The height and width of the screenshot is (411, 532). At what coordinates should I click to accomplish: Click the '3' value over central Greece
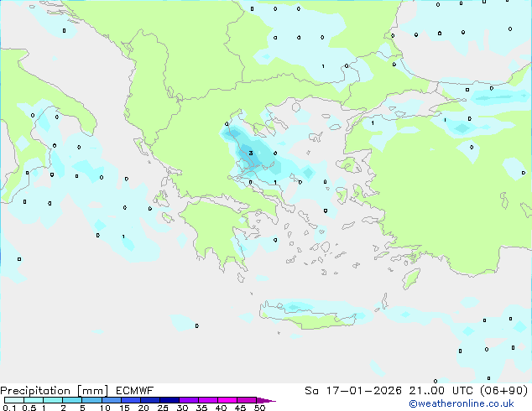click(251, 153)
